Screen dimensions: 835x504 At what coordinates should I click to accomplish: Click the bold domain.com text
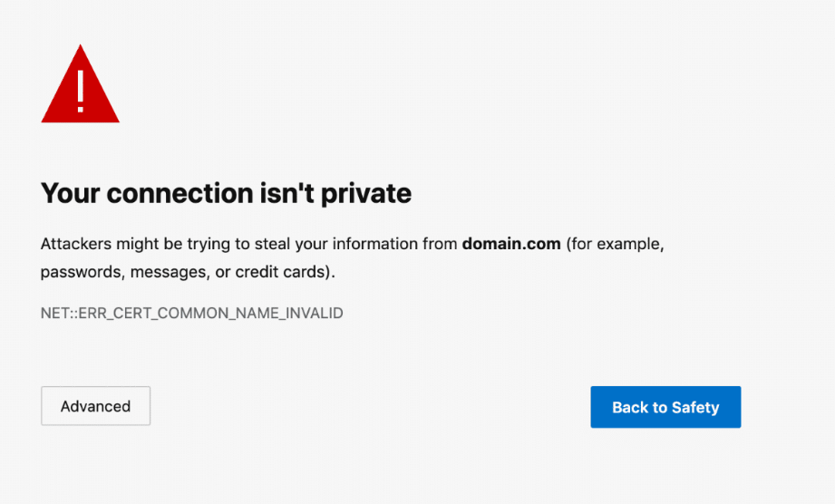click(511, 244)
